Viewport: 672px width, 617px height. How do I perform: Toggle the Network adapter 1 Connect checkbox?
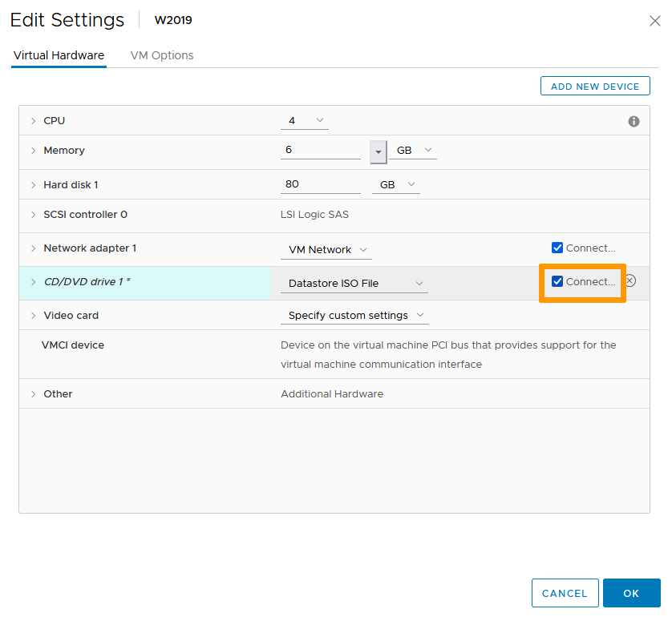tap(557, 248)
